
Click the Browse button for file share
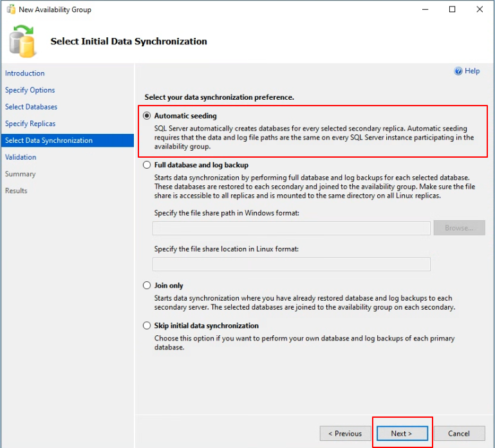point(460,228)
